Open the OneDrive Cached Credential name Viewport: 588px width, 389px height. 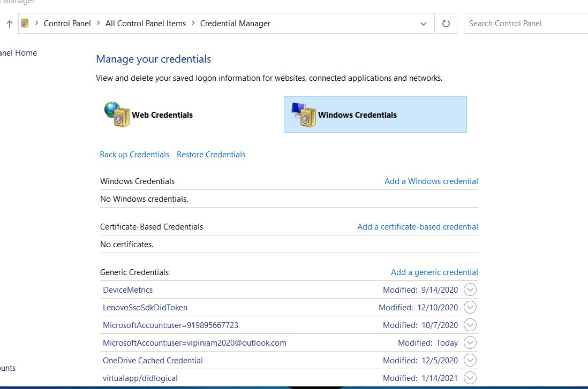153,360
